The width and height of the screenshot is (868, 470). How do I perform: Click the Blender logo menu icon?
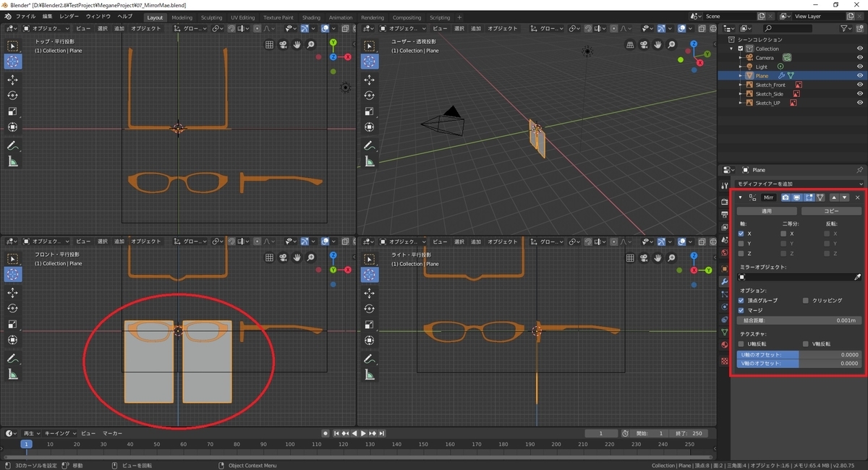tap(7, 17)
